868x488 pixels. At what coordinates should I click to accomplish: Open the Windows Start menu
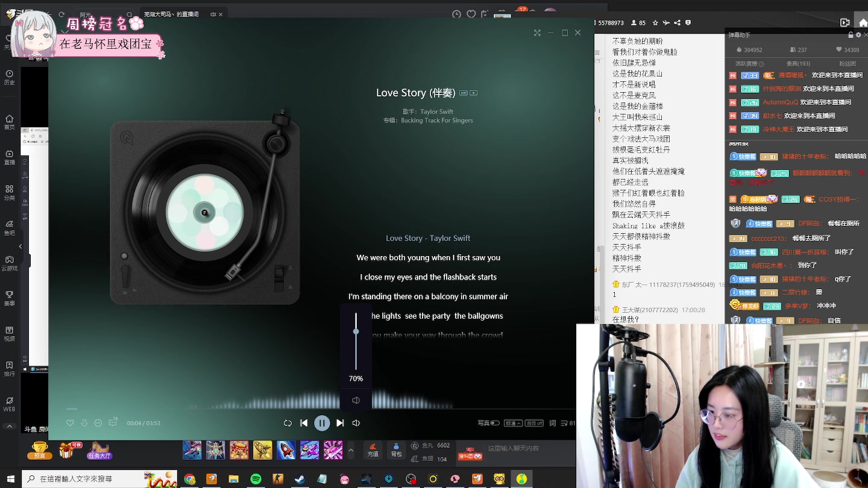click(x=10, y=480)
